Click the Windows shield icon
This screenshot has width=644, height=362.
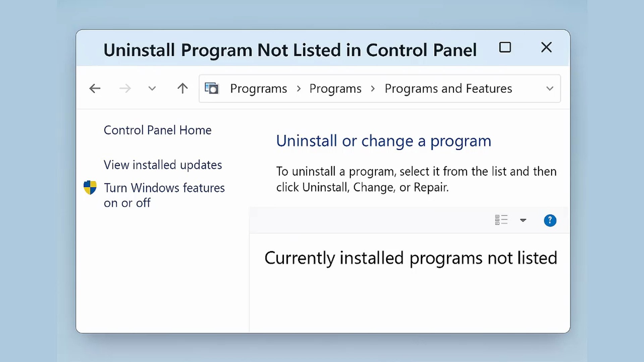point(90,188)
